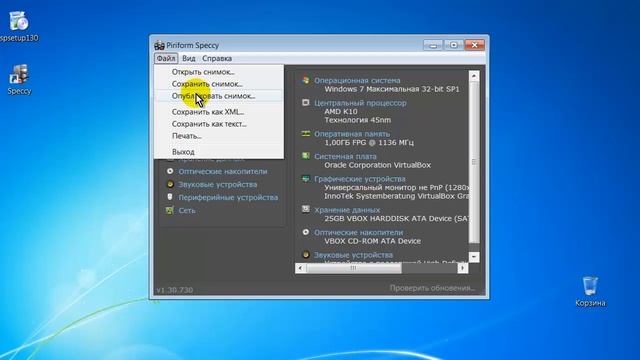
Task: Click Проверить обновления link
Action: point(432,288)
